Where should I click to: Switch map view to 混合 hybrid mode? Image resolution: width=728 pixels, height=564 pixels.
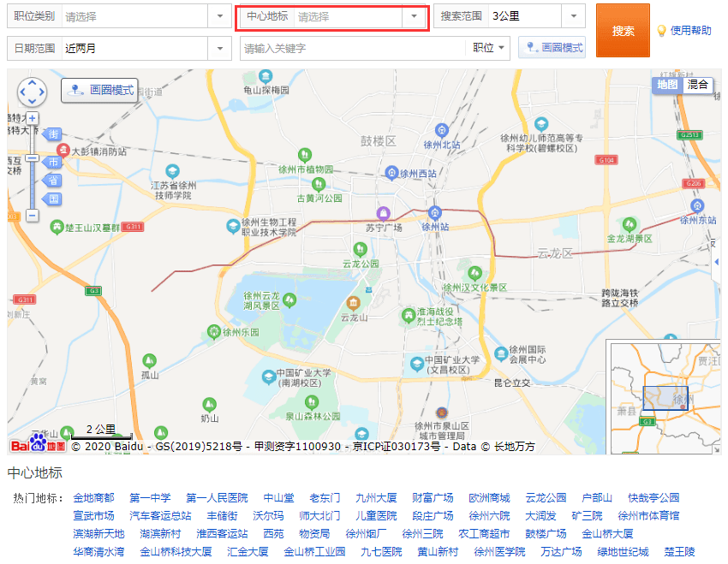pos(698,85)
